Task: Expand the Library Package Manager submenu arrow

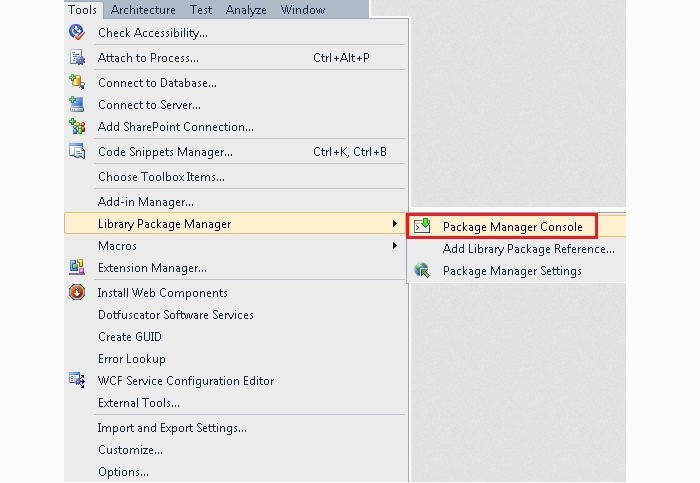Action: click(394, 223)
